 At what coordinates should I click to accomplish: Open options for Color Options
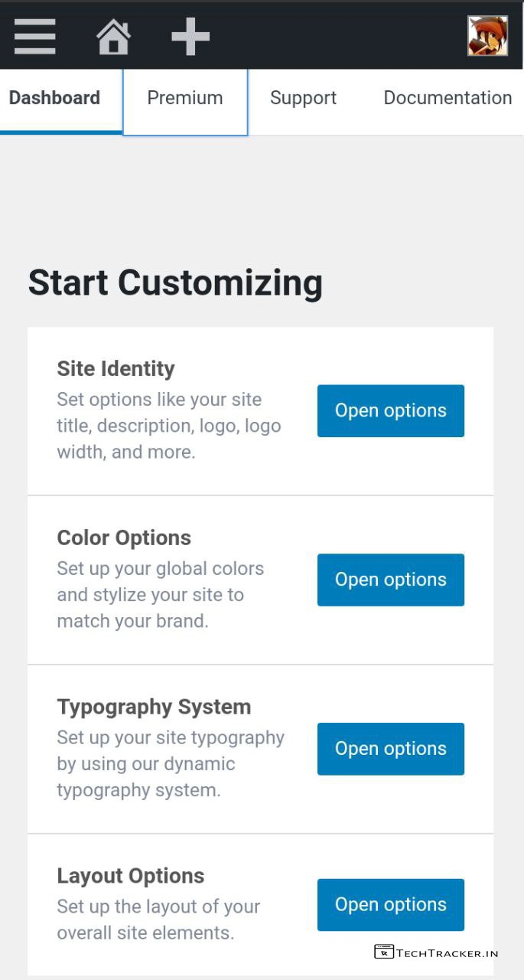(x=390, y=580)
